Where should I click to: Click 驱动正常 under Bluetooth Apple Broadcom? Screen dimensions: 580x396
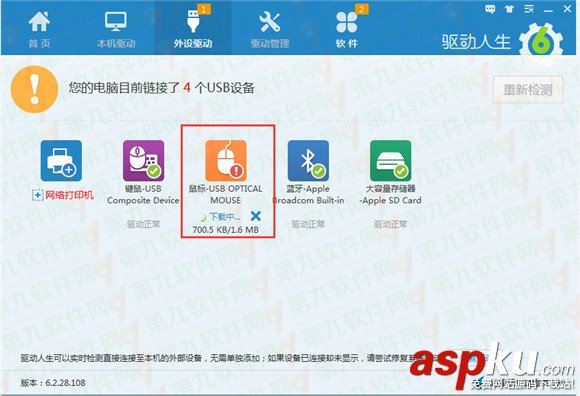pos(308,224)
